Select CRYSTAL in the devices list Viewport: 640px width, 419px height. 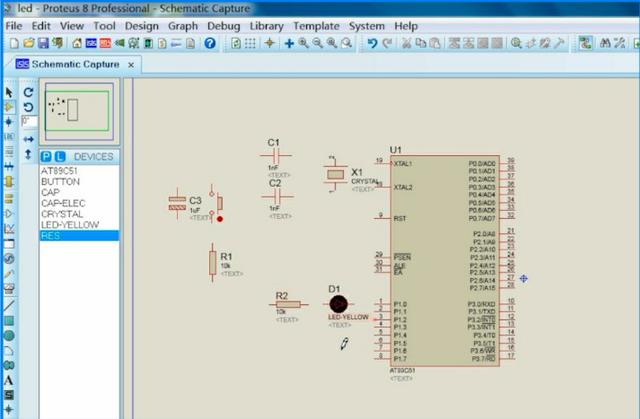pos(79,214)
